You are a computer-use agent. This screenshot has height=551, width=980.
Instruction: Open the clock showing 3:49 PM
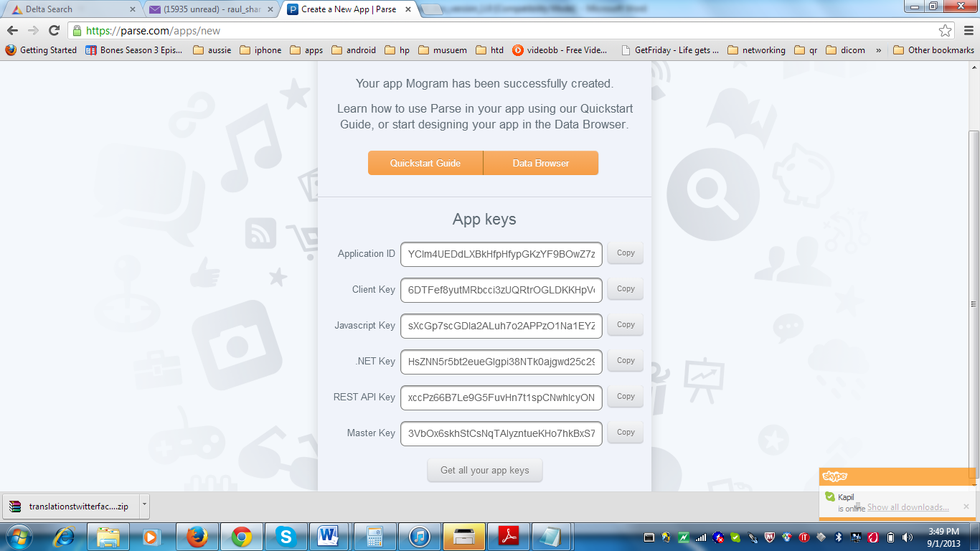[x=943, y=537]
